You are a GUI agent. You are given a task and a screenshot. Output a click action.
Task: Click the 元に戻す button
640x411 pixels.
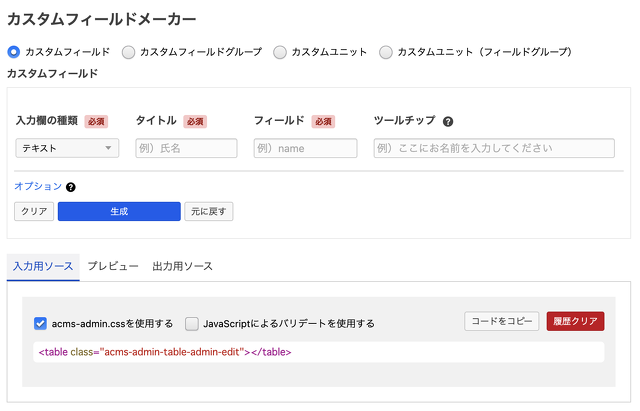click(x=208, y=211)
